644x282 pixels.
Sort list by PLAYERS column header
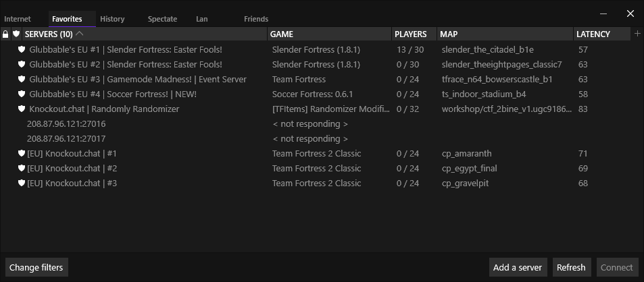414,34
